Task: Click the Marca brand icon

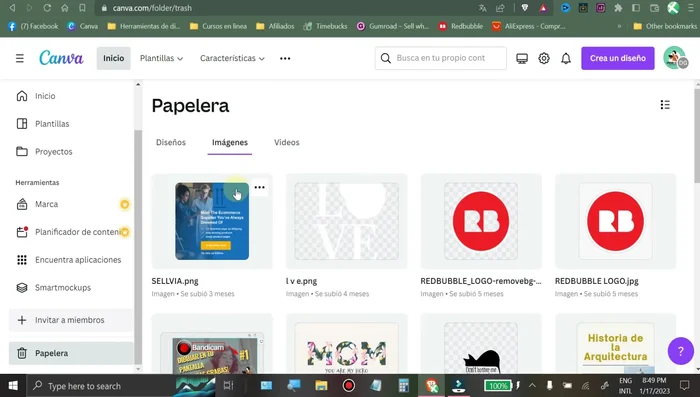Action: (x=22, y=204)
